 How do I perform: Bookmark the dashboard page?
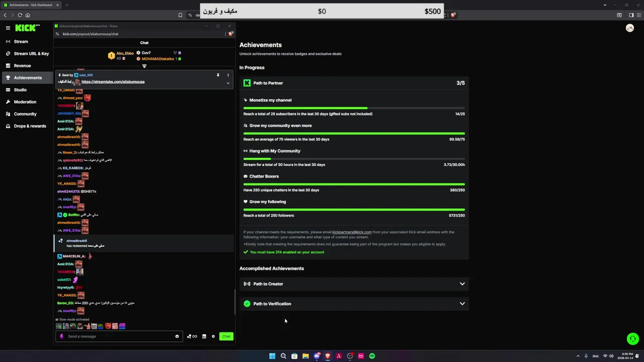(x=180, y=15)
